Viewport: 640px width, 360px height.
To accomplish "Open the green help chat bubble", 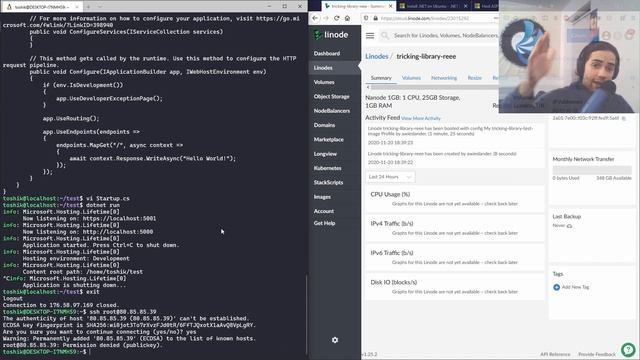I will [628, 349].
